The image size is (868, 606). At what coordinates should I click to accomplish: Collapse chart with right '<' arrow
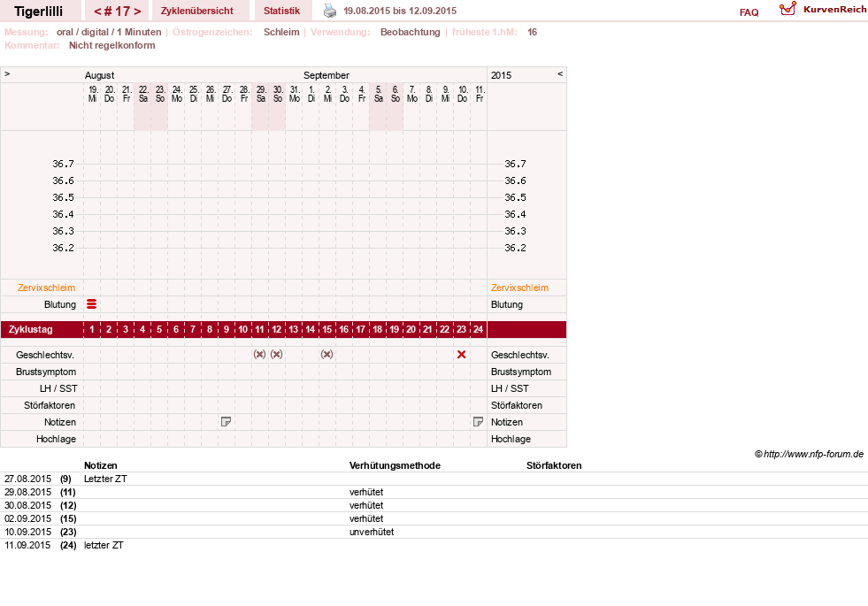[560, 73]
